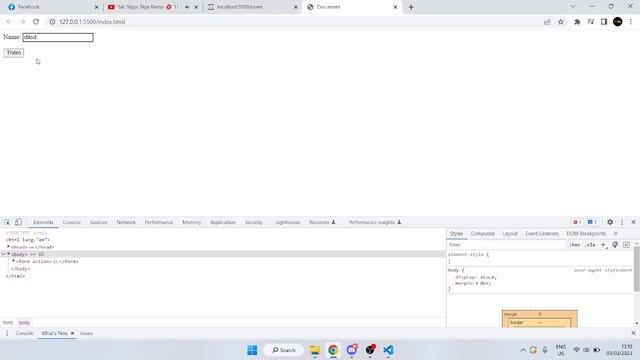Select the Computed pane tab

pyautogui.click(x=482, y=233)
